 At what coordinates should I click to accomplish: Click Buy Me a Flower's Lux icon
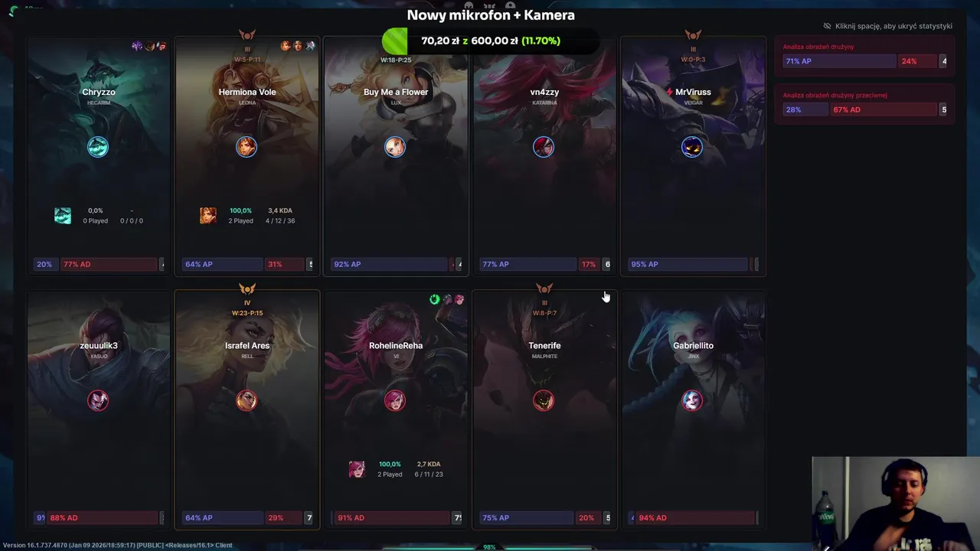[395, 147]
